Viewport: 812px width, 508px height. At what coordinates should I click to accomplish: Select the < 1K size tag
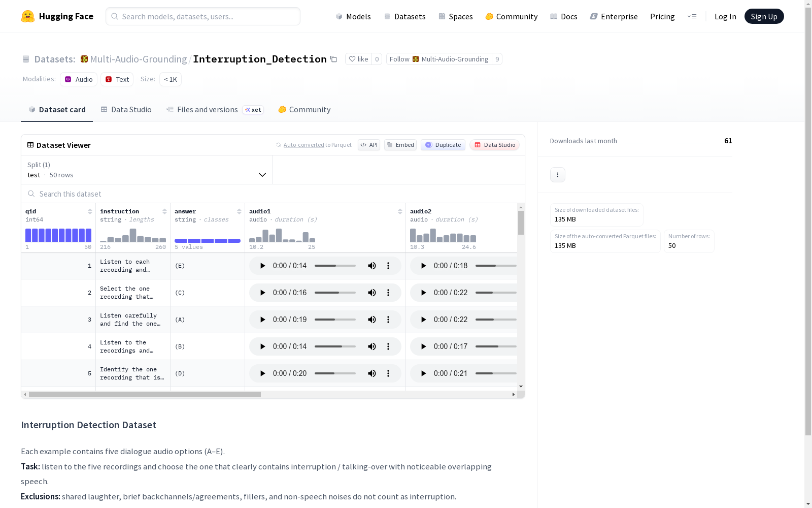[x=171, y=79]
